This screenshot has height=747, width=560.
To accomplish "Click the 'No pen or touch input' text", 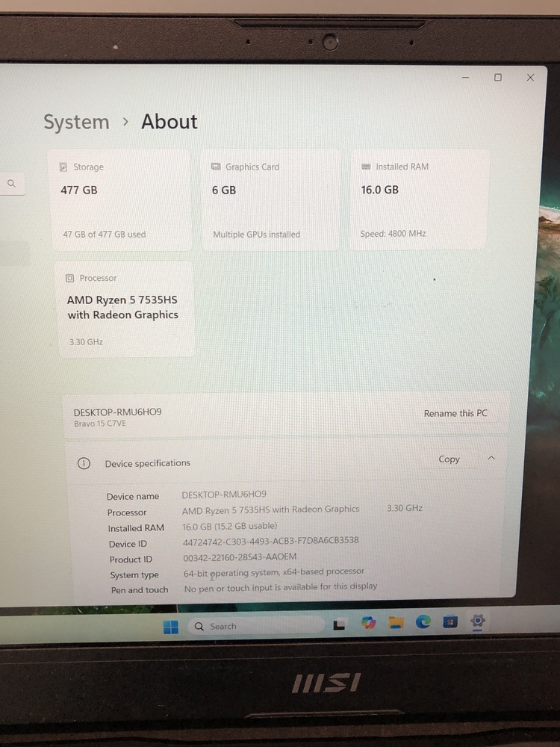I will 281,587.
